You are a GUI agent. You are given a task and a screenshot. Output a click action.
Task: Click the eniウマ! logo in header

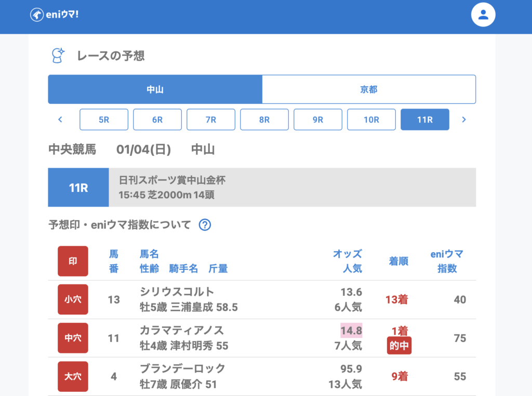point(55,15)
